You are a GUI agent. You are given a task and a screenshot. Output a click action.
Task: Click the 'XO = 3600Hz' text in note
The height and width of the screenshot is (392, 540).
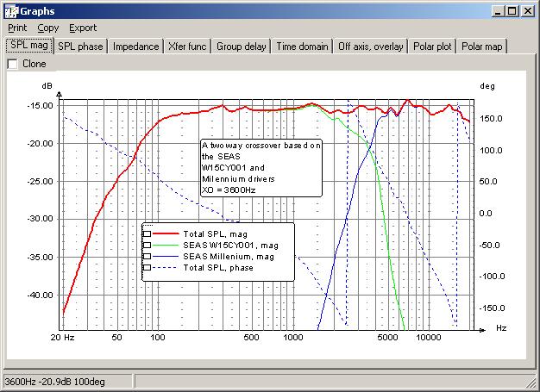click(x=229, y=190)
